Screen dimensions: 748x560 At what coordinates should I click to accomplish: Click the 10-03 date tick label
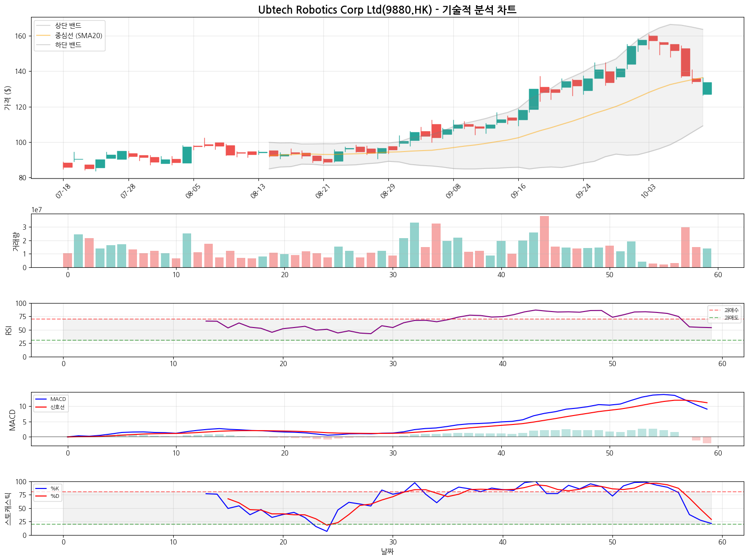[648, 191]
